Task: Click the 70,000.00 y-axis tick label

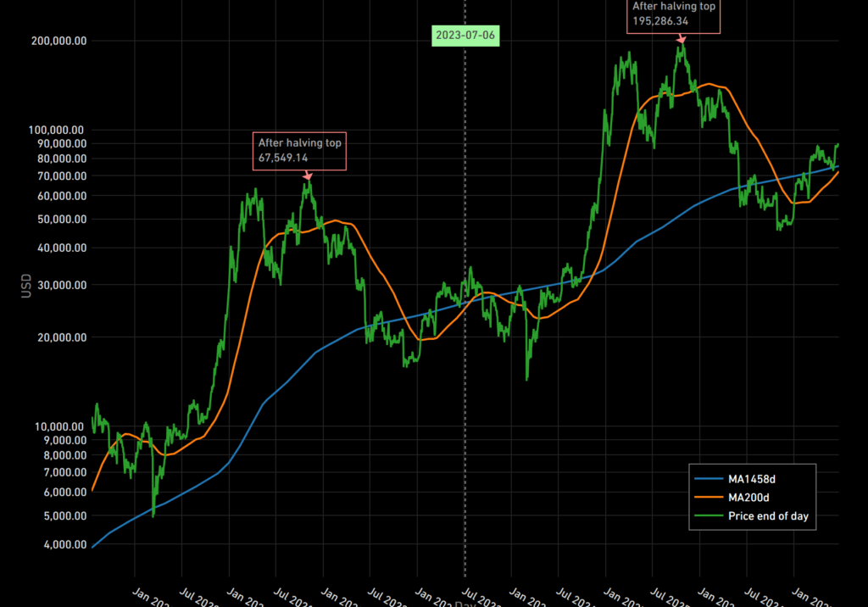Action: pos(56,176)
